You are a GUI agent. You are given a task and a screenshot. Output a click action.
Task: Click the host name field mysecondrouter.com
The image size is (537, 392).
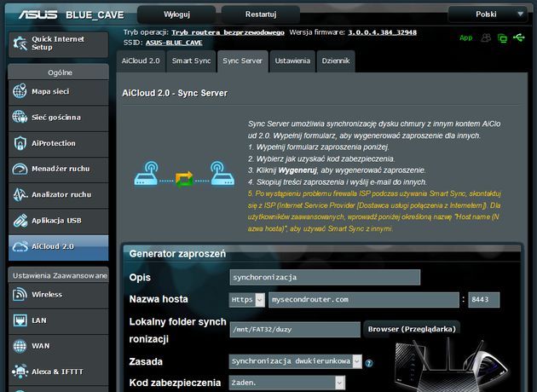(364, 300)
